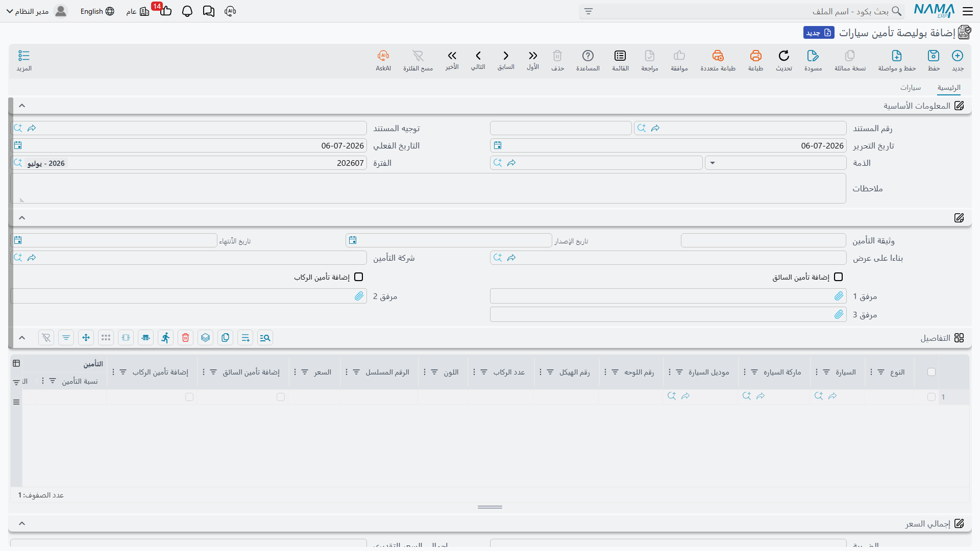This screenshot has width=980, height=551.
Task: Open السعر column filter icon
Action: [305, 372]
